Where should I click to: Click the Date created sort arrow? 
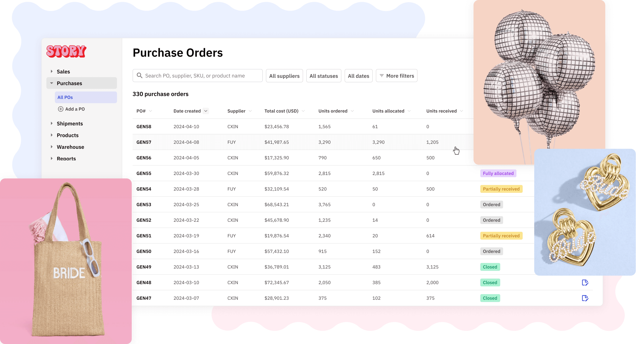click(x=206, y=111)
